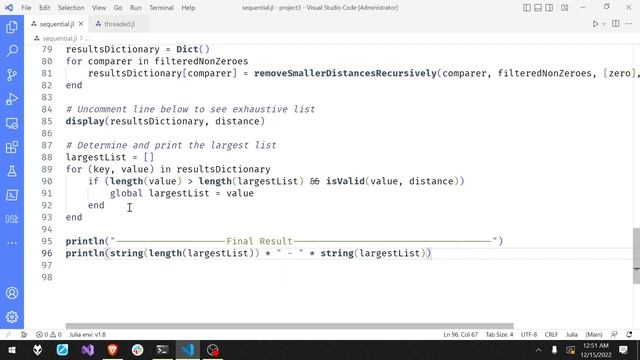Open the Manage gear menu

(x=12, y=317)
